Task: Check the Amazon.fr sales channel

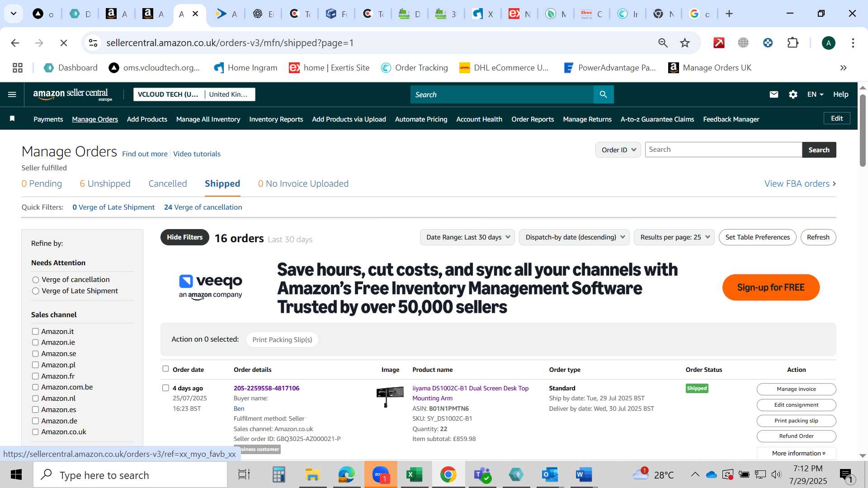Action: 35,376
